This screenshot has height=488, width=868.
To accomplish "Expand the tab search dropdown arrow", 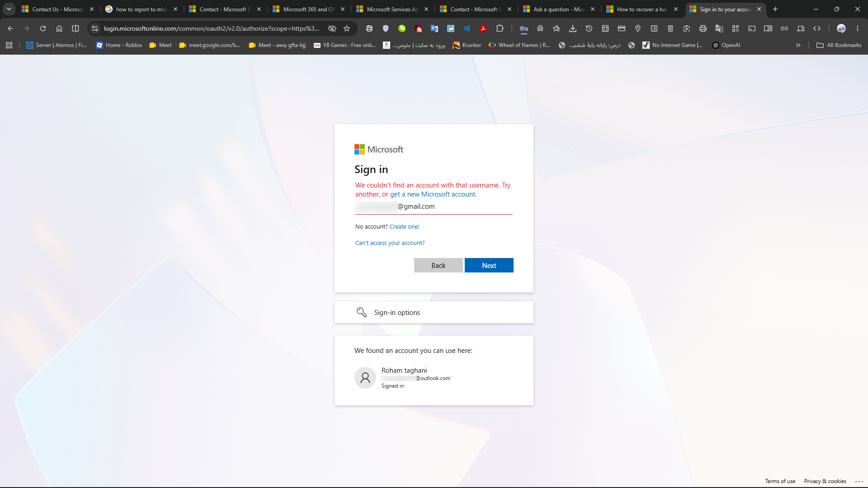I will (x=9, y=9).
